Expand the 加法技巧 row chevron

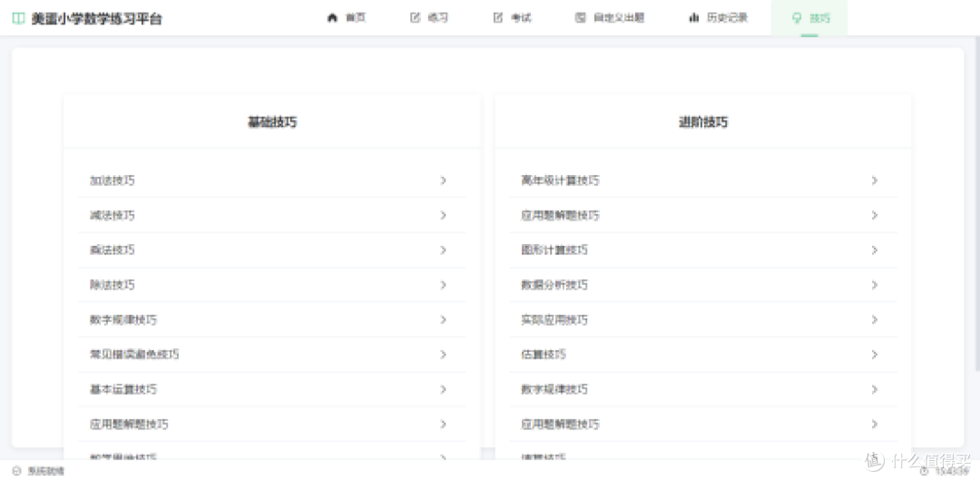(443, 180)
